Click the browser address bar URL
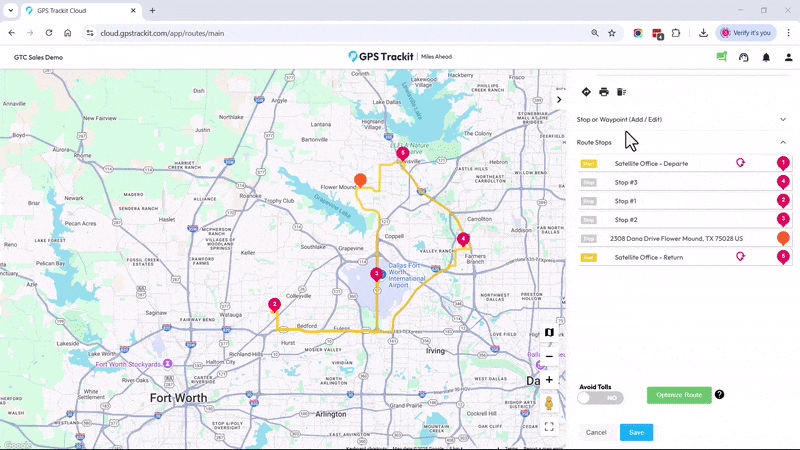This screenshot has height=450, width=800. tap(162, 33)
